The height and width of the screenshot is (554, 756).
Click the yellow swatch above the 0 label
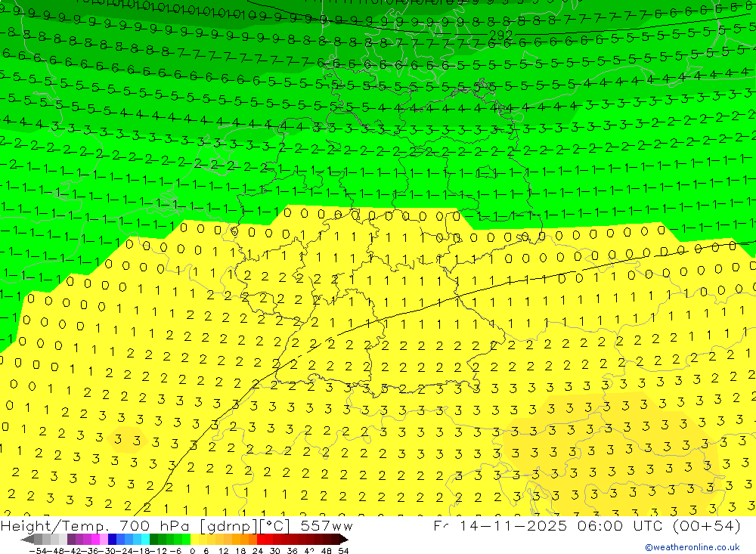click(195, 539)
